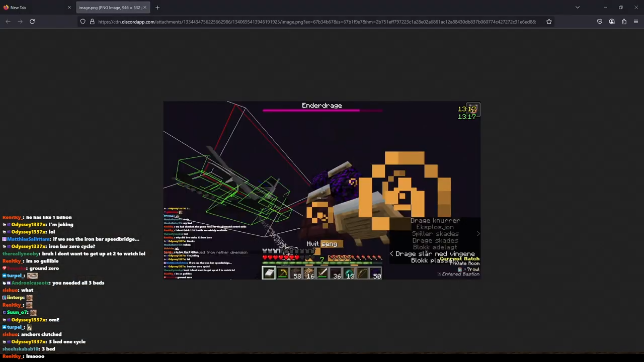Click chat line "Odyssey1337x: I'm joking"
The width and height of the screenshot is (644, 362).
point(38,225)
